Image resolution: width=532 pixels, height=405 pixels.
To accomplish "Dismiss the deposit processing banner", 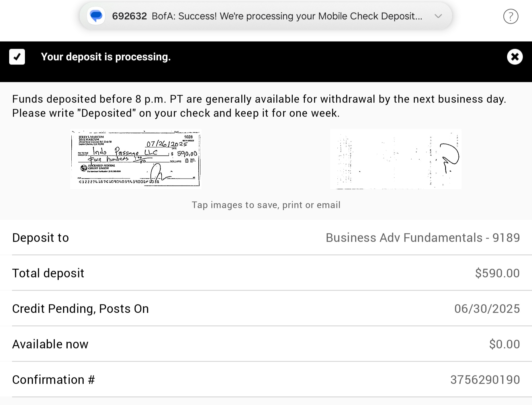I will click(515, 57).
